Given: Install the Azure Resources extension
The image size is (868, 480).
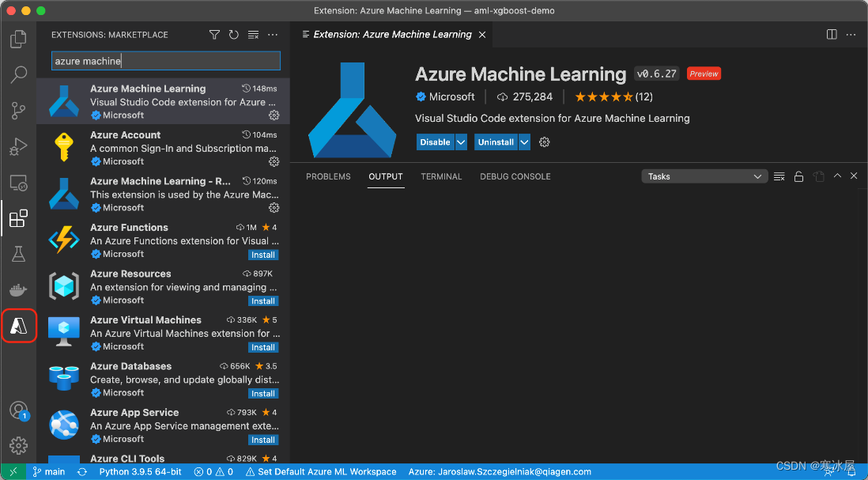Looking at the screenshot, I should [263, 301].
